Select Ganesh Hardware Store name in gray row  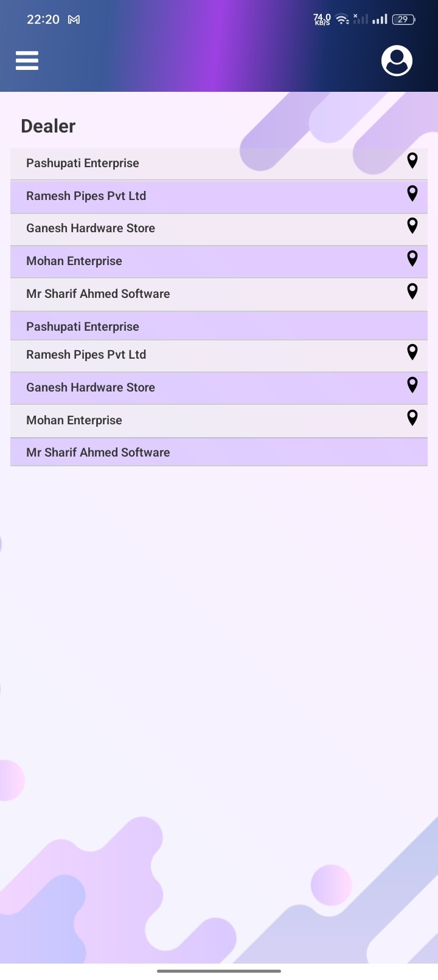tap(91, 228)
